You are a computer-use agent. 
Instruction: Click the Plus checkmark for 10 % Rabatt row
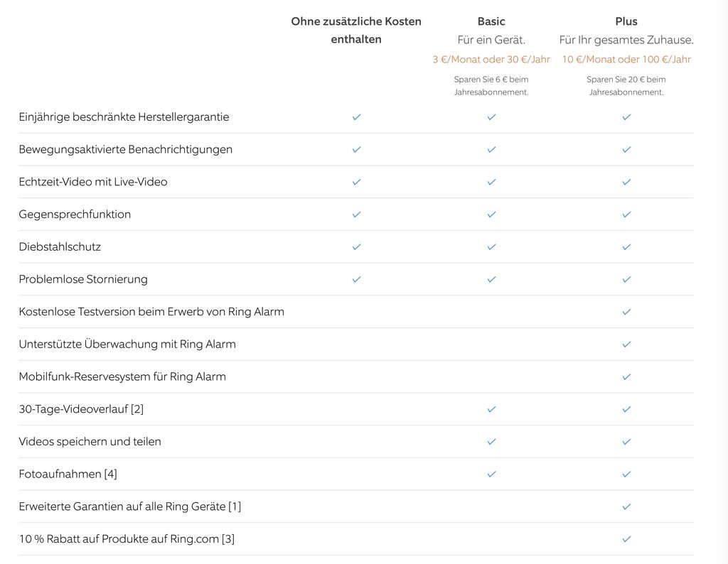(x=626, y=539)
